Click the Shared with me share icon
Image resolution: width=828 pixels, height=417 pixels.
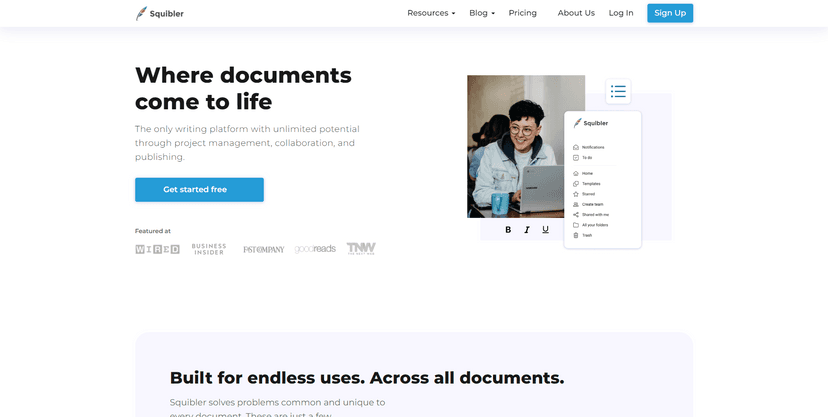click(576, 215)
